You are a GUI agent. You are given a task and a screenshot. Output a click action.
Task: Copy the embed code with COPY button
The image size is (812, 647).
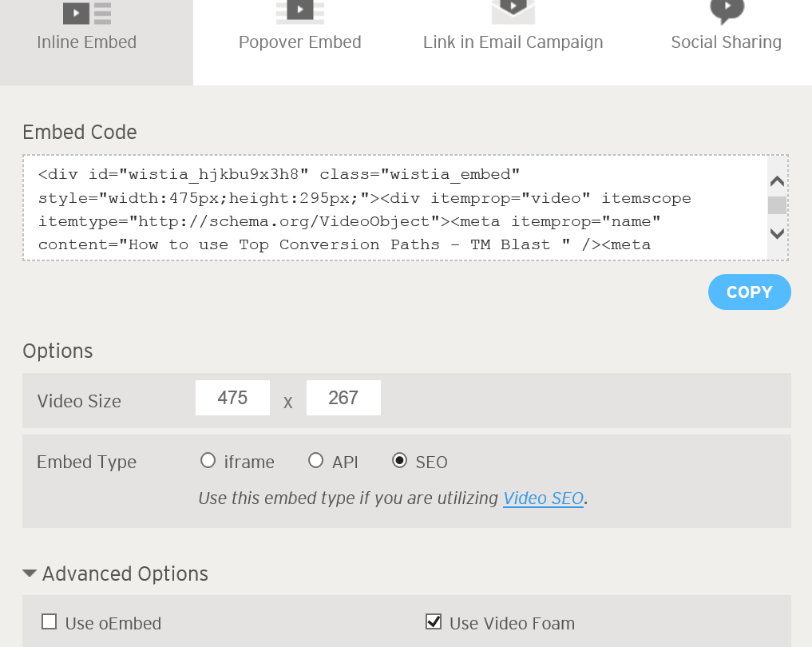750,292
